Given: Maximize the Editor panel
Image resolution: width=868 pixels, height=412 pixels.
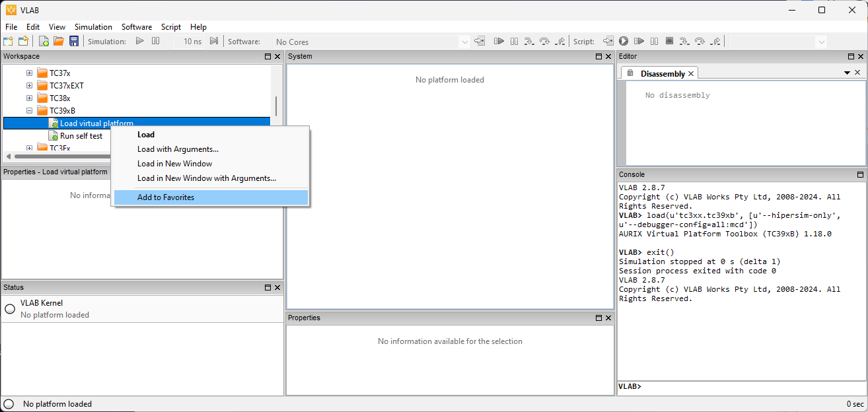Looking at the screenshot, I should pos(850,57).
